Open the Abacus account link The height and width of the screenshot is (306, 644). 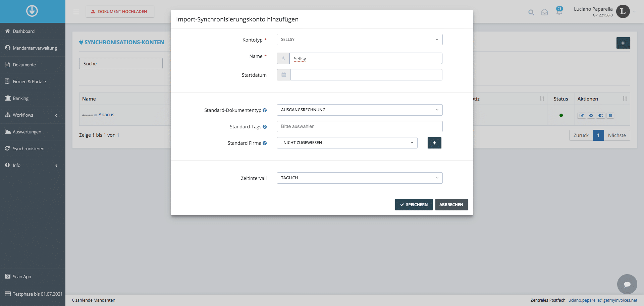pyautogui.click(x=106, y=115)
